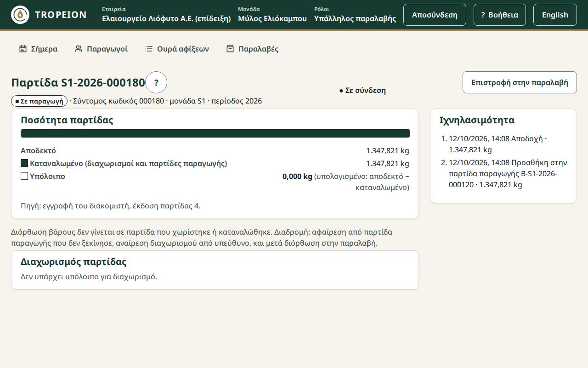Click the Σε παραγωγή status badge
The height and width of the screenshot is (368, 588).
[x=40, y=101]
